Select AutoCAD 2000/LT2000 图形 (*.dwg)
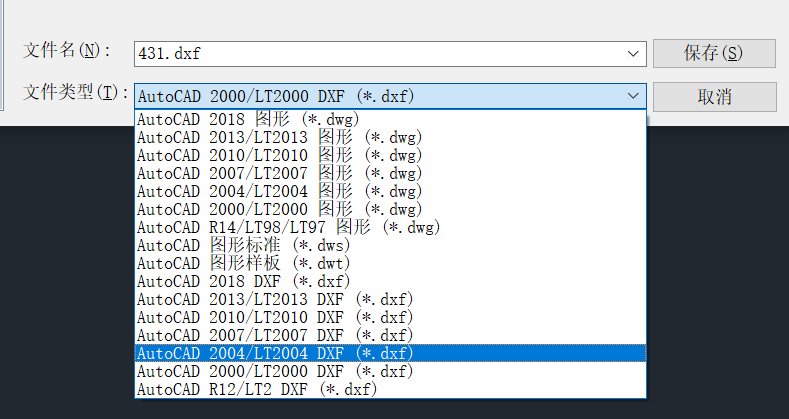 point(390,209)
